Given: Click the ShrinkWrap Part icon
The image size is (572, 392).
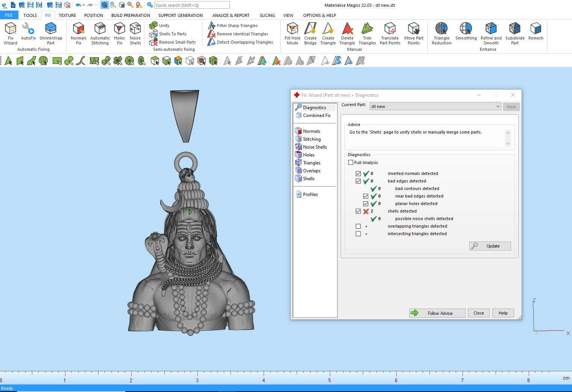Looking at the screenshot, I should 51,33.
